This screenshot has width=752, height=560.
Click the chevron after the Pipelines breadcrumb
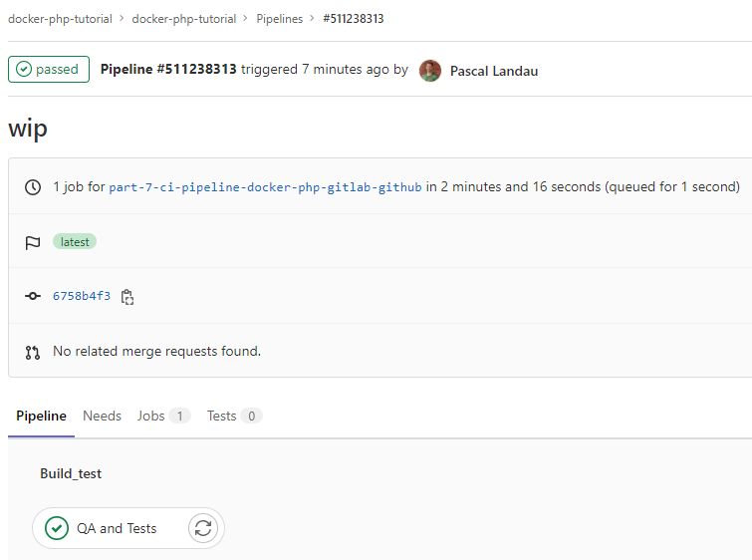tap(313, 18)
